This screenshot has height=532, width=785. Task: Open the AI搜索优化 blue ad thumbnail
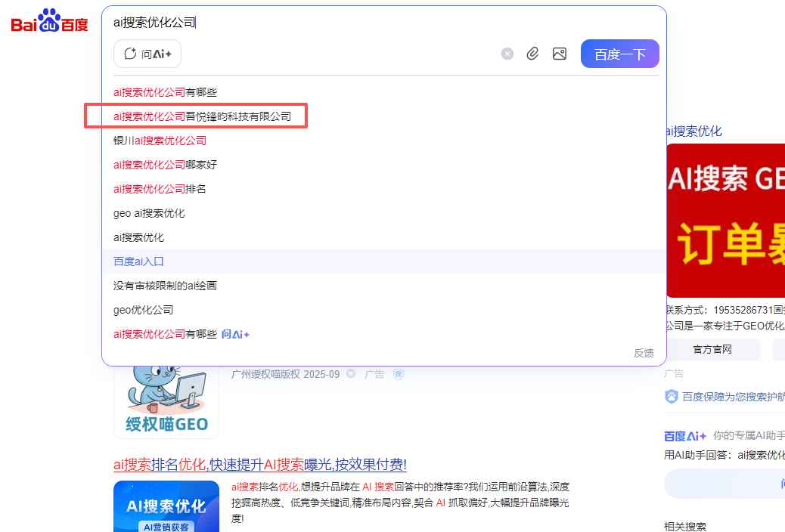coord(166,506)
